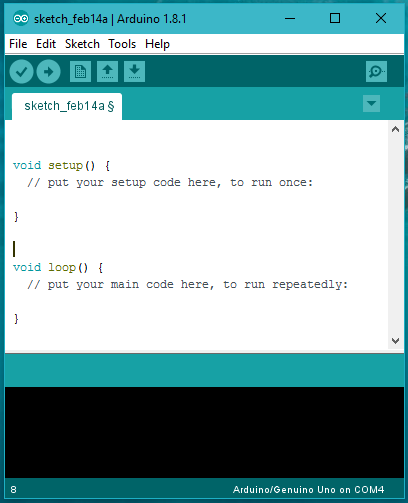
Task: Minimize the Arduino window
Action: 290,18
